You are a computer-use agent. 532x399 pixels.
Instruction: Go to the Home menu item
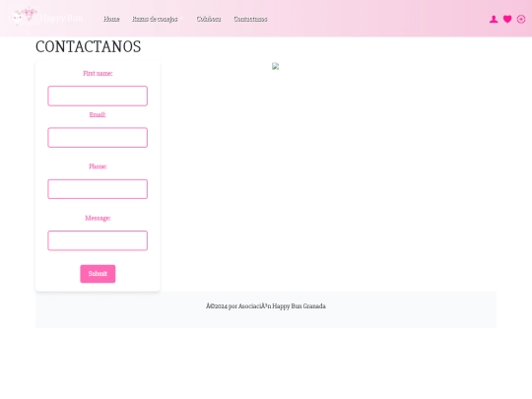coord(111,19)
